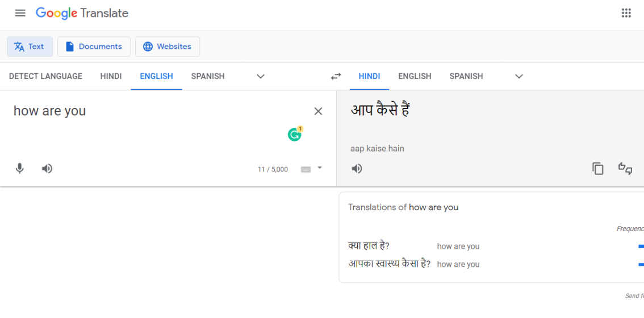
Task: Clear the source text
Action: [x=318, y=111]
